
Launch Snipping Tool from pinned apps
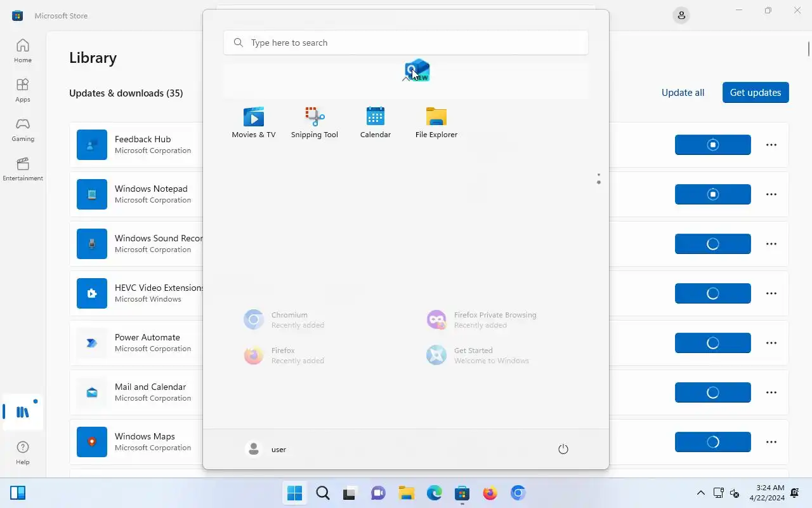pos(315,123)
